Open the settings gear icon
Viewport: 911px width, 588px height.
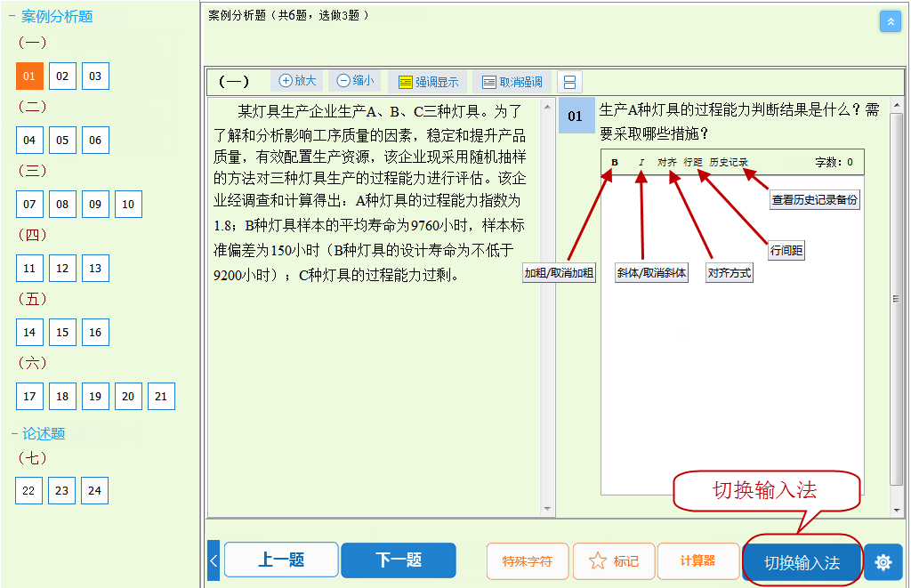883,560
